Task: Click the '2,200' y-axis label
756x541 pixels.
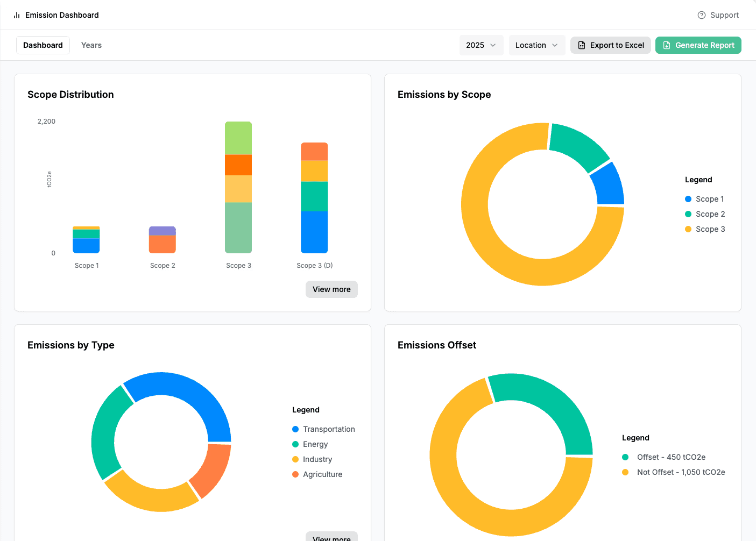Action: point(46,122)
